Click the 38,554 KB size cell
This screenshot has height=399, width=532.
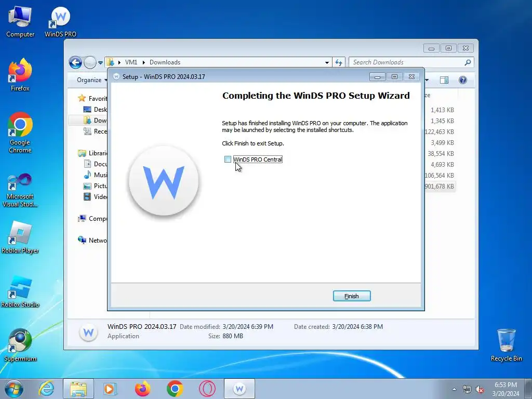441,153
